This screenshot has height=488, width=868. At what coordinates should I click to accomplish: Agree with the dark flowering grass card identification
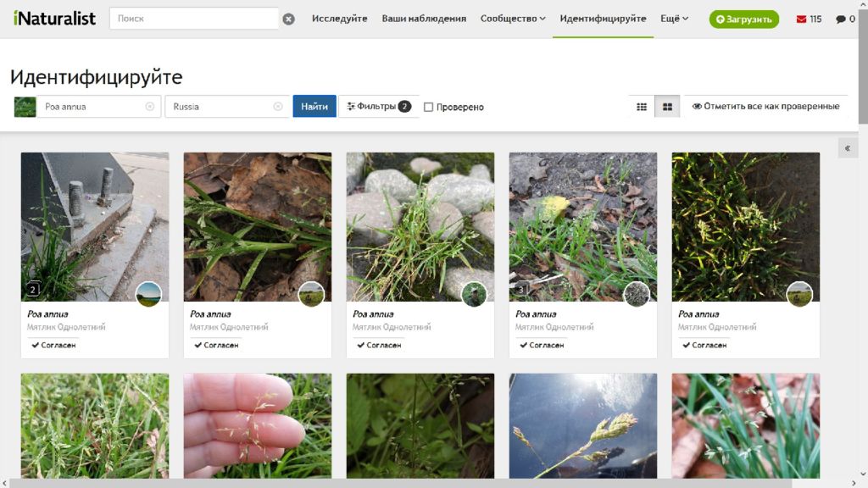pos(704,345)
